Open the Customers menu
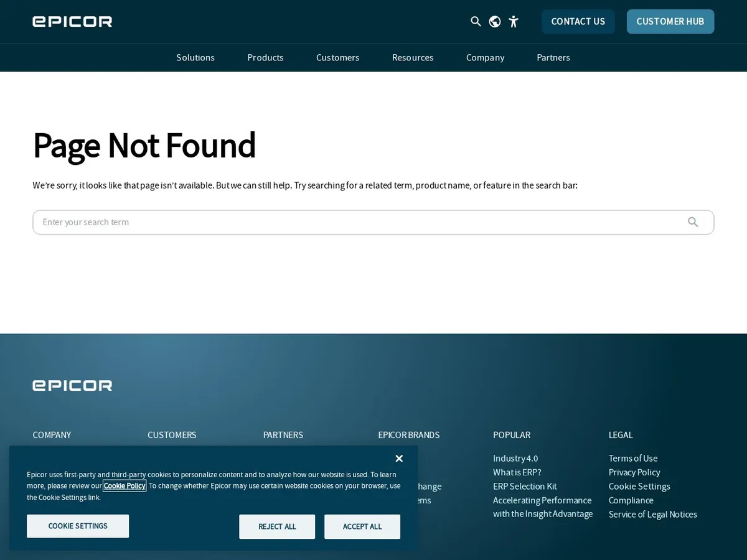Viewport: 747px width, 560px height. (337, 57)
